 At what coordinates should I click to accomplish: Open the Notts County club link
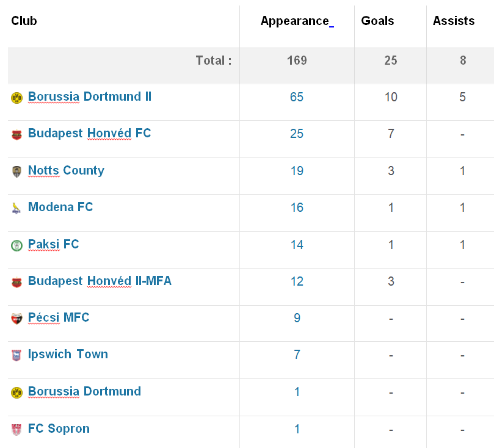point(66,170)
